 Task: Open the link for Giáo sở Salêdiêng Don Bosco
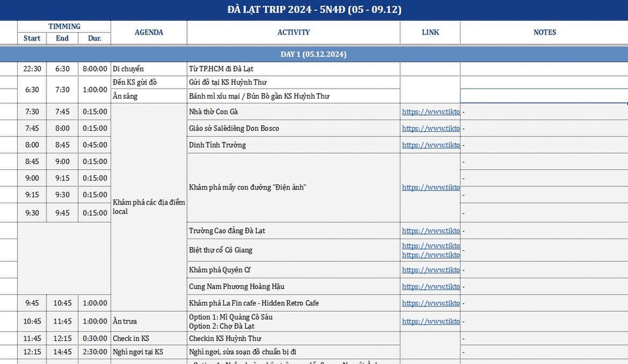click(x=430, y=128)
